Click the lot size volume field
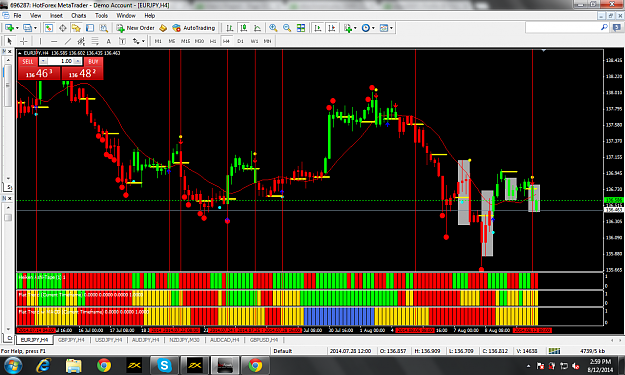Screen dimensions: 625x375 pyautogui.click(x=61, y=61)
